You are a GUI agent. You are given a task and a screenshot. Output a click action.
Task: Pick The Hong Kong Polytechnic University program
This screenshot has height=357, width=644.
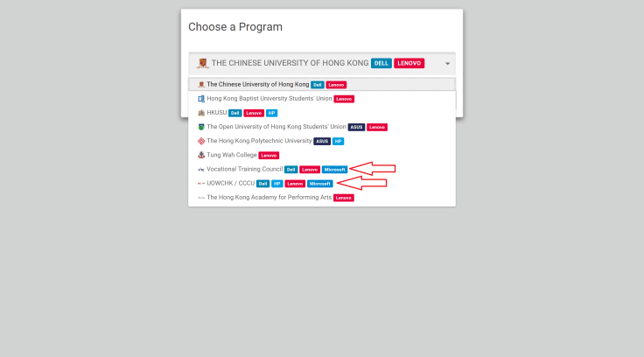259,141
